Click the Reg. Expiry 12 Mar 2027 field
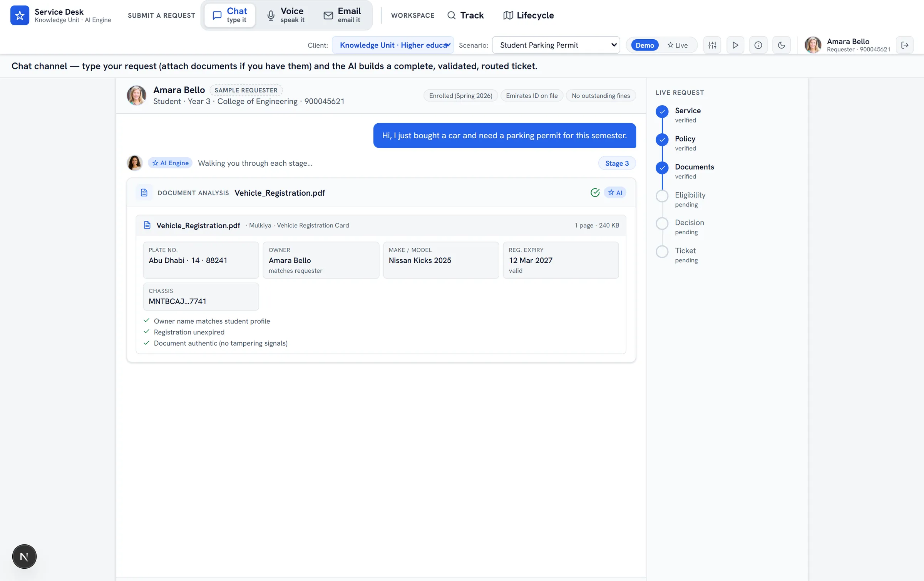Screen dimensions: 924x581 click(561, 260)
